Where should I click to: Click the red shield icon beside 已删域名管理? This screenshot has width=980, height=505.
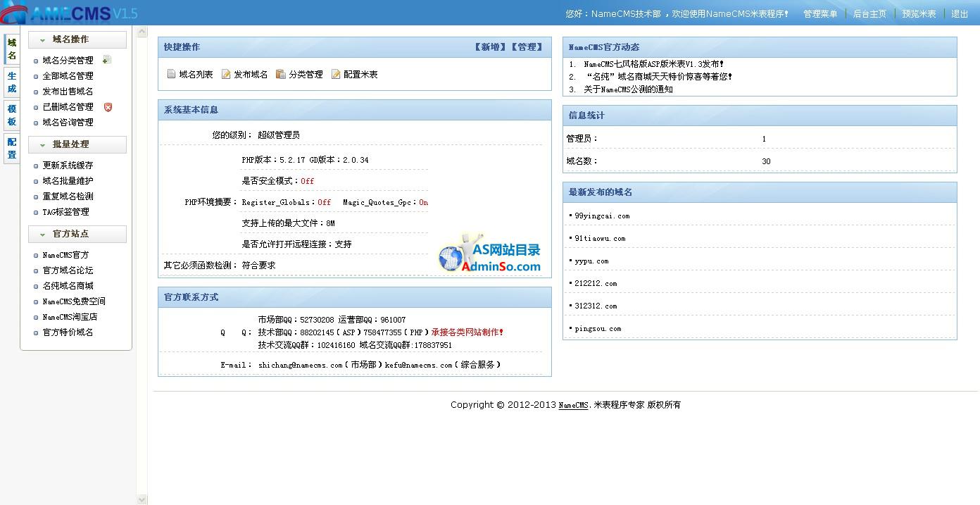coord(108,107)
